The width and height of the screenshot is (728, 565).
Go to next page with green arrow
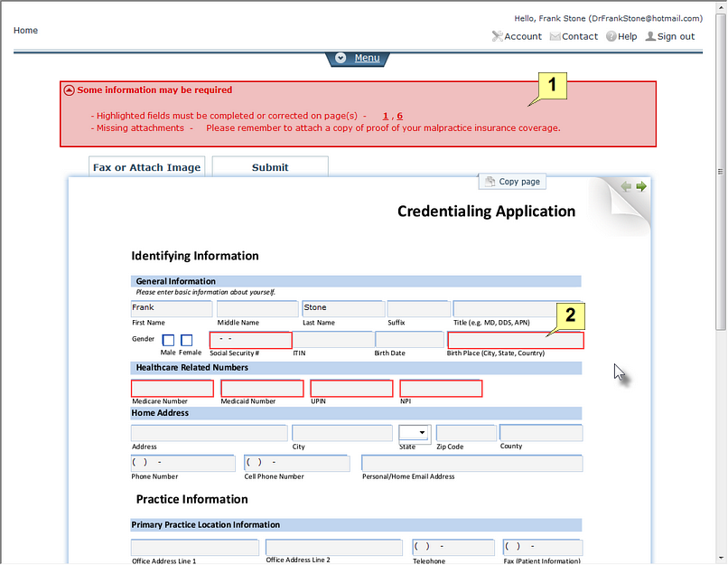(640, 186)
